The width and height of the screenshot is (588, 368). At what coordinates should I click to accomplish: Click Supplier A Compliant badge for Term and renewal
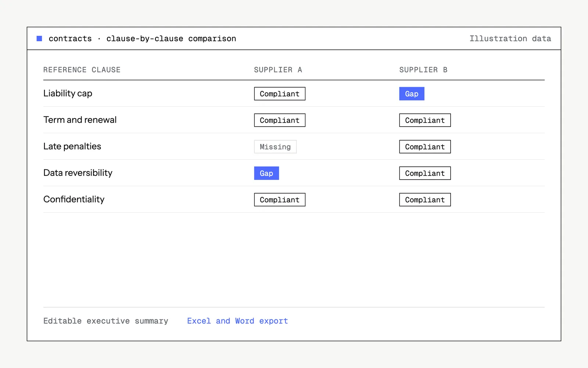tap(280, 120)
